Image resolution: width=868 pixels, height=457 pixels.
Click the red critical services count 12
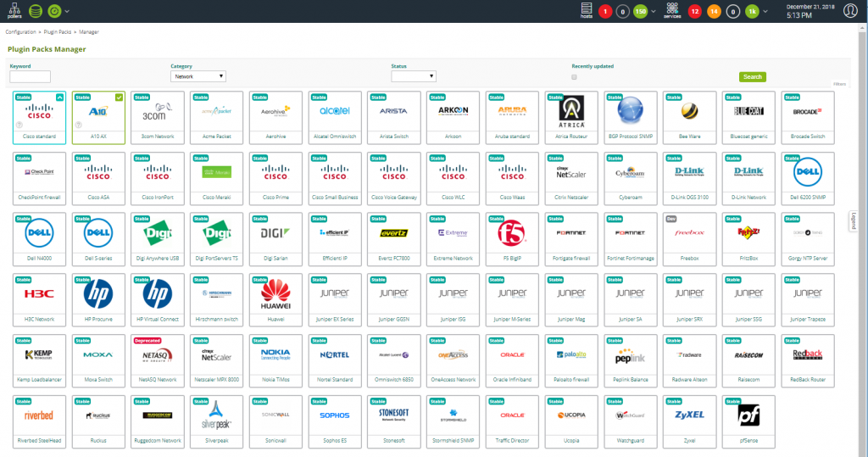695,11
